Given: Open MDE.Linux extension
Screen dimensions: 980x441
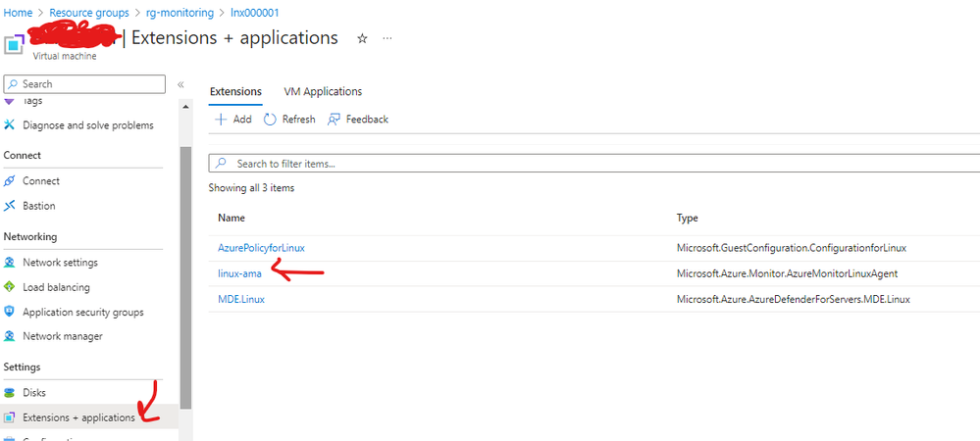Looking at the screenshot, I should 241,299.
